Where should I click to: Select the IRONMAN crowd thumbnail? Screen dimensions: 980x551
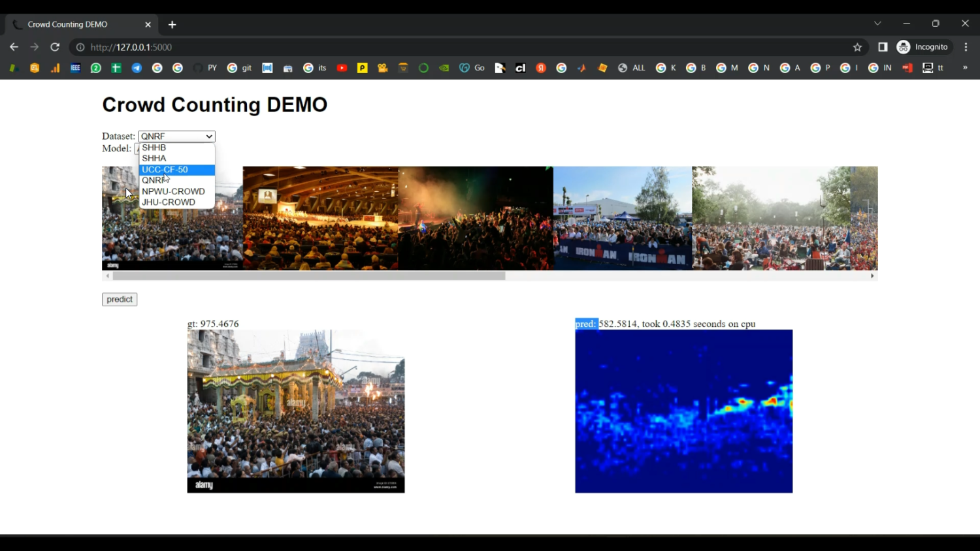(x=622, y=218)
